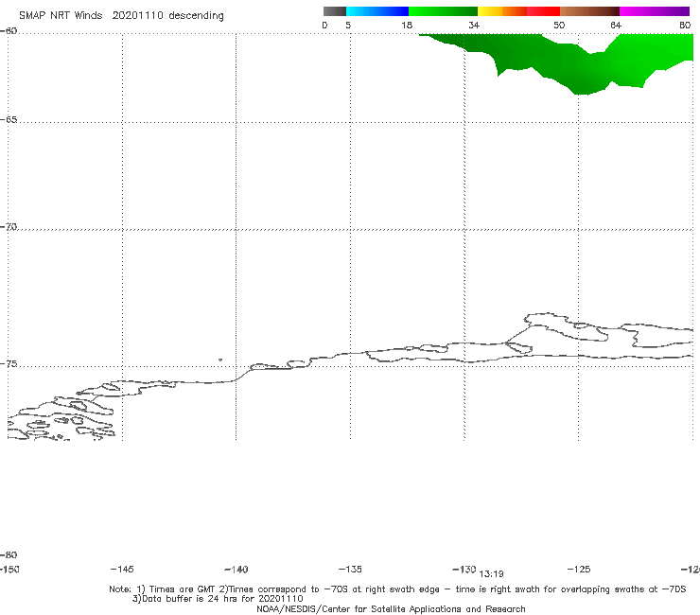Click the title 'SMAP NRT Winds 20201110 descending'
The width and height of the screenshot is (700, 615).
[x=121, y=16]
